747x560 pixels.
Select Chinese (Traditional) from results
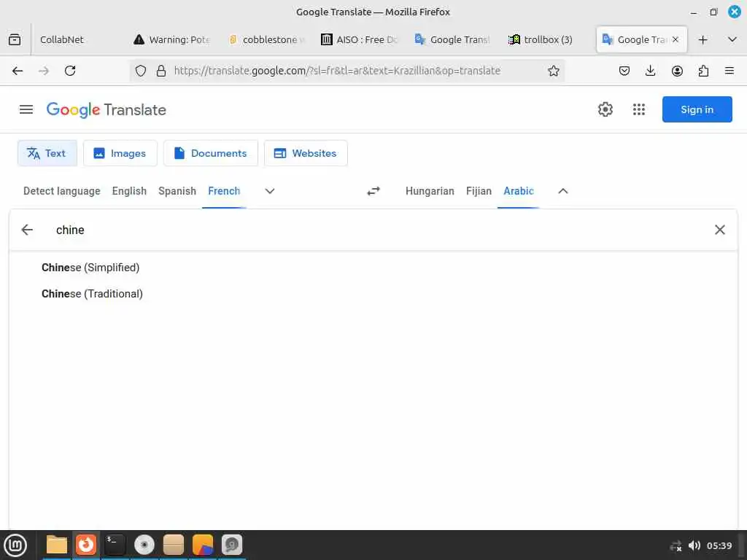coord(92,294)
